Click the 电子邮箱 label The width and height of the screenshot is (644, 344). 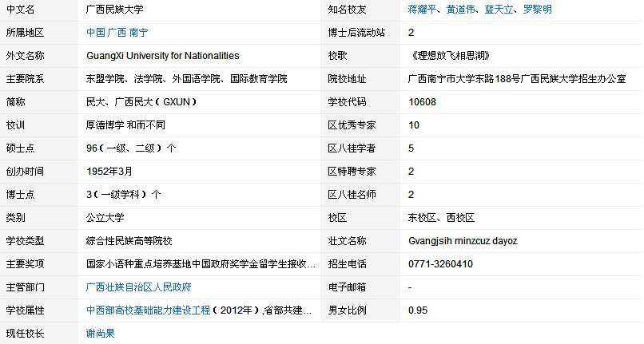(x=347, y=287)
